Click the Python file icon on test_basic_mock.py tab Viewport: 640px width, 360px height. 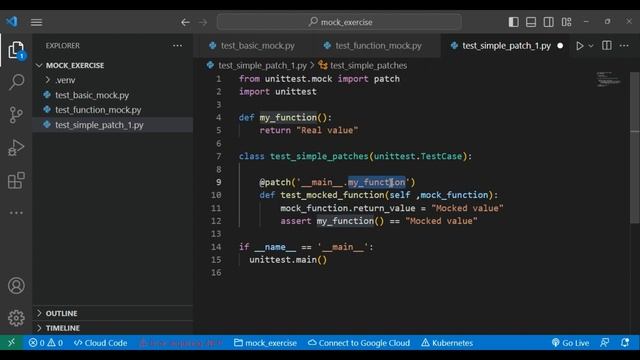click(213, 46)
